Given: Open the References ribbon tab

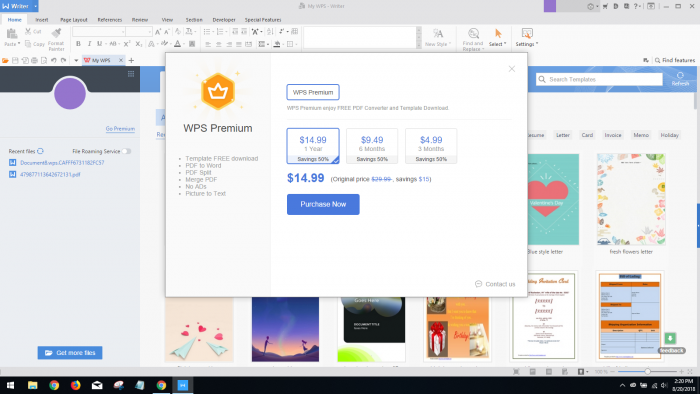Looking at the screenshot, I should click(x=109, y=20).
